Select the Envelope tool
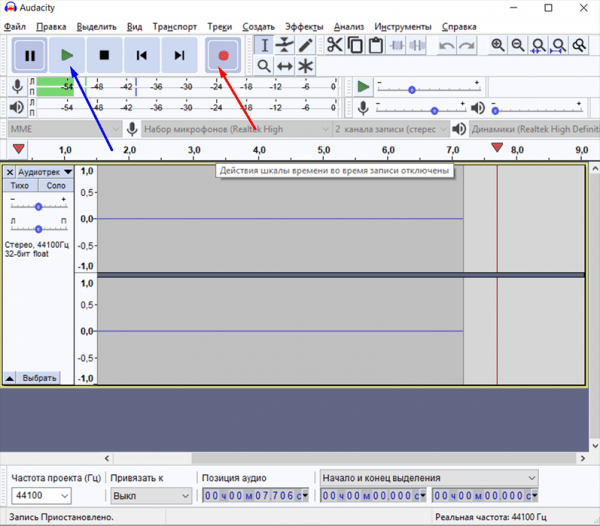 (x=284, y=45)
